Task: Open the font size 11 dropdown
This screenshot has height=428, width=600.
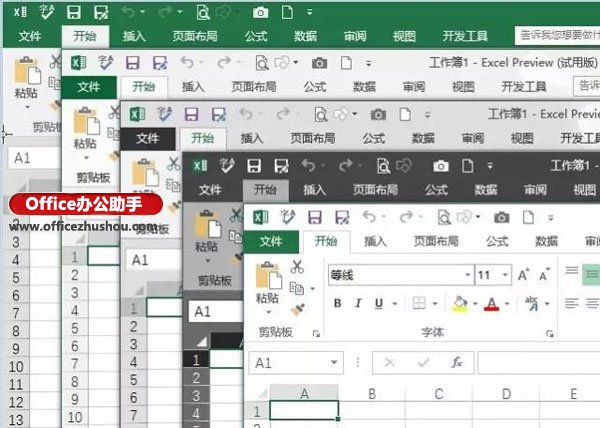Action: tap(505, 275)
